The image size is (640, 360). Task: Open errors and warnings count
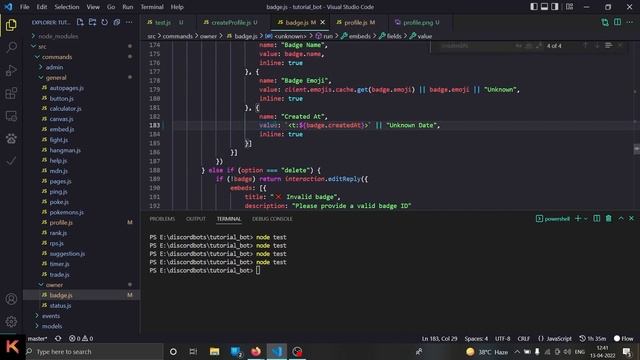81,338
